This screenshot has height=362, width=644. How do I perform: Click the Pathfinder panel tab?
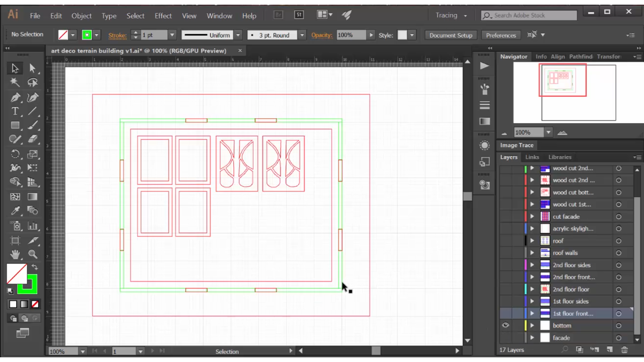point(581,56)
